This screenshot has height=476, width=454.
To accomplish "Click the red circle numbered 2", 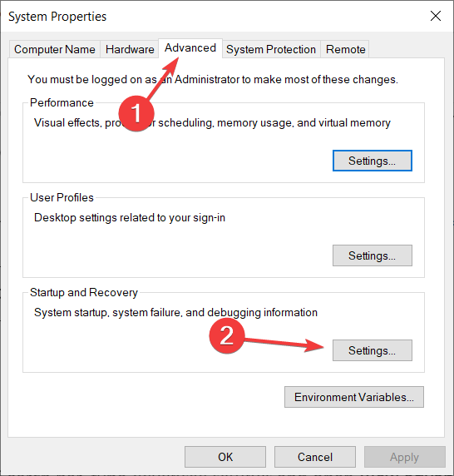I will coord(226,335).
